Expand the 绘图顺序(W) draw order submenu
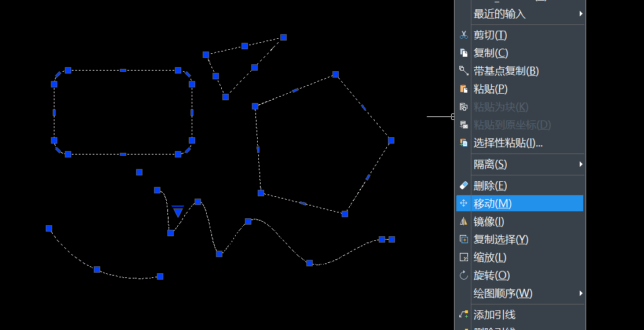This screenshot has height=330, width=644. (520, 294)
